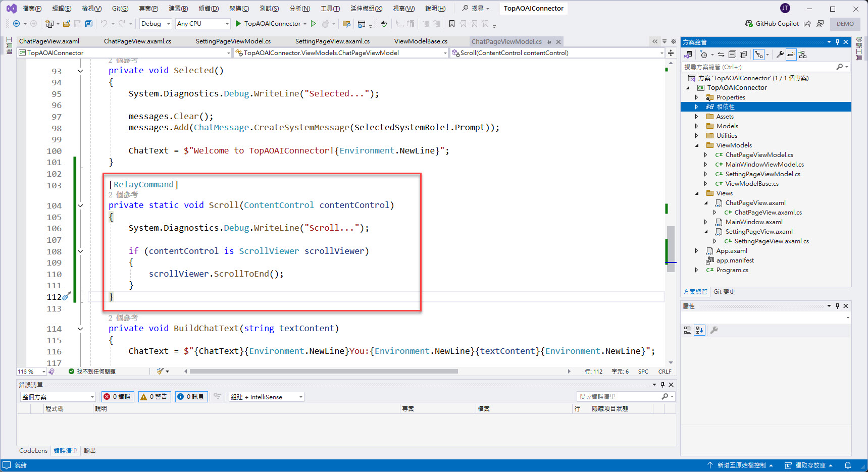This screenshot has width=868, height=472.
Task: Switch to the ChatPageView.axaml tab
Action: click(x=49, y=41)
